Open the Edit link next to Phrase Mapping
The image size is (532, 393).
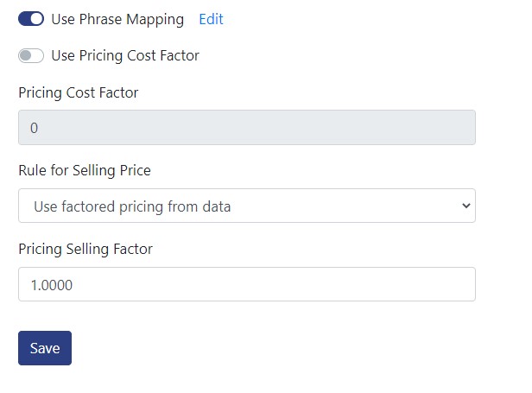pyautogui.click(x=211, y=19)
